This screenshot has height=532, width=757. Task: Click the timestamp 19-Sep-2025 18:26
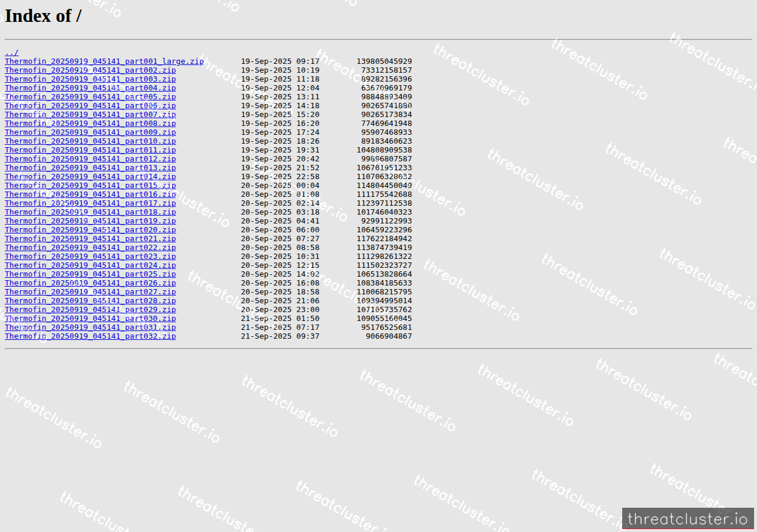(280, 141)
